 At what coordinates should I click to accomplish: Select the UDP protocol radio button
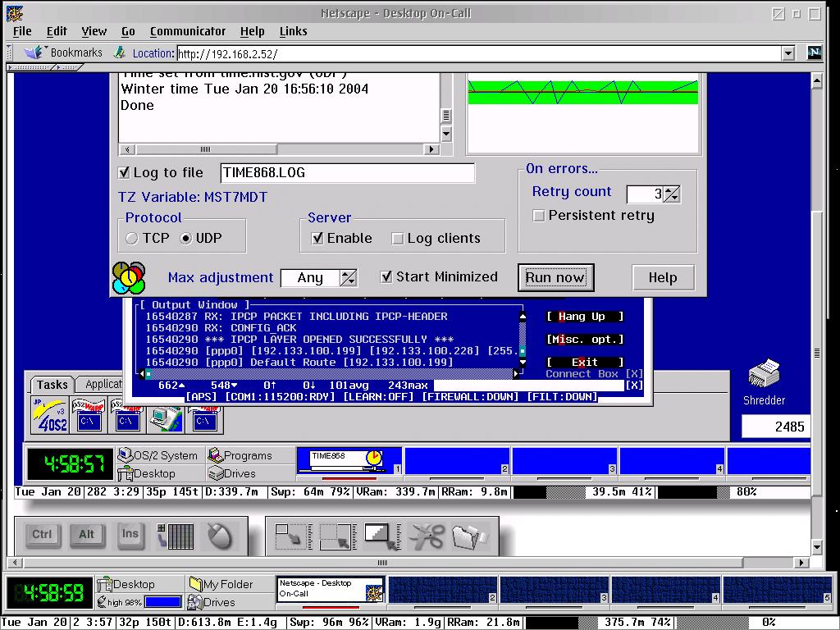186,238
